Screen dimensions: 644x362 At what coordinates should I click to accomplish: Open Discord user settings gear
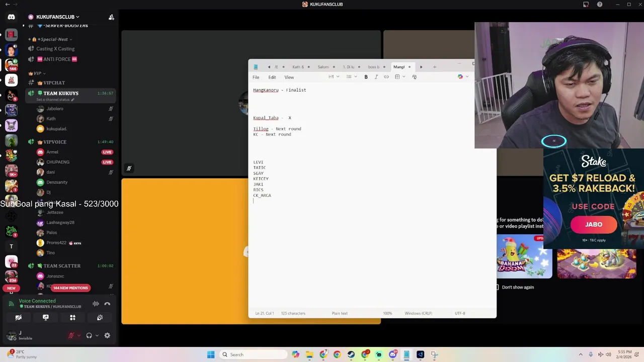(x=107, y=335)
